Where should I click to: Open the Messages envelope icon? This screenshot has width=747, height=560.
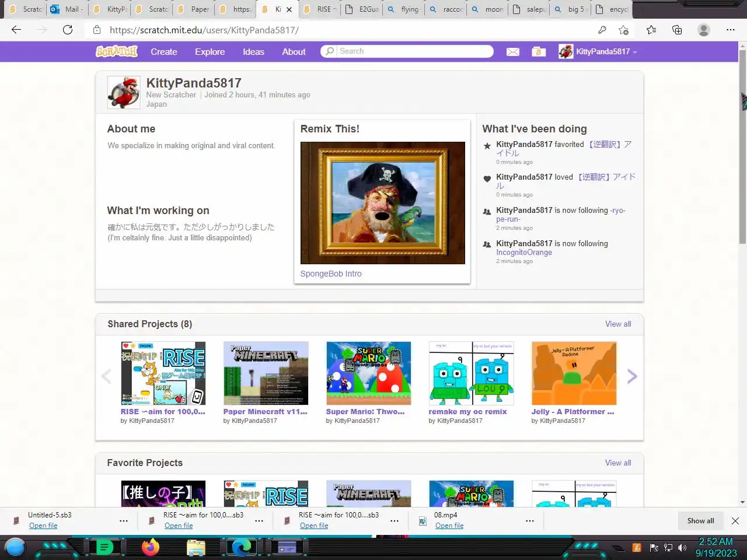(513, 52)
